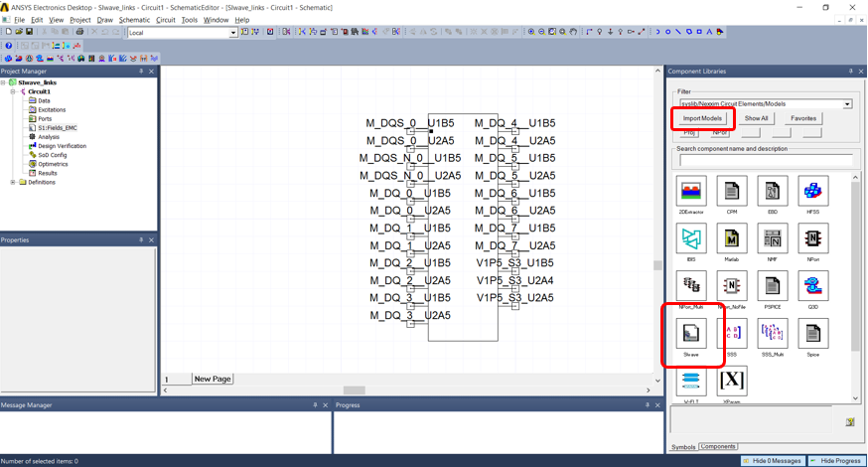
Task: Click the Hide Progress button
Action: coord(837,461)
